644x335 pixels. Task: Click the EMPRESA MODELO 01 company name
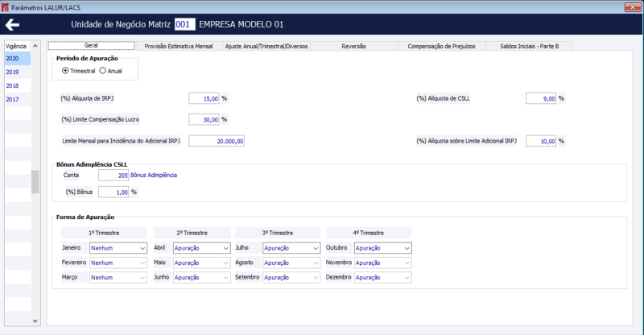pos(241,24)
